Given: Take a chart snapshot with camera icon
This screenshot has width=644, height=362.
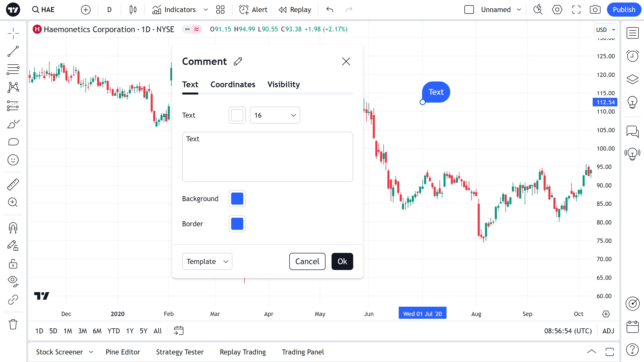Looking at the screenshot, I should 595,10.
